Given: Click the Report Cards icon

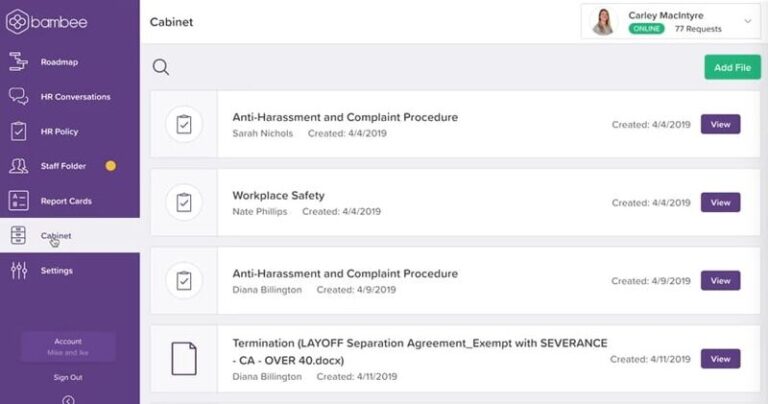Looking at the screenshot, I should click(x=18, y=201).
